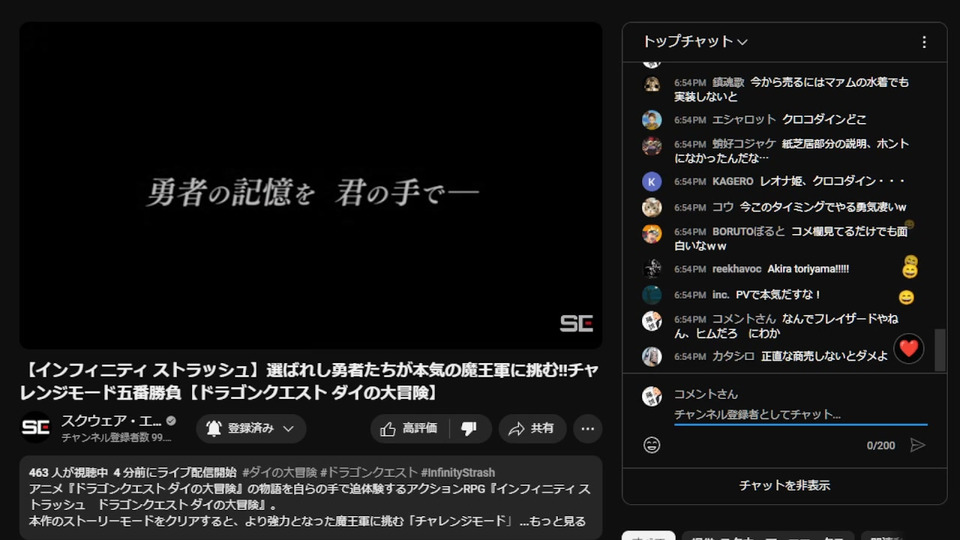Open the 登録済み subscription dropdown

(251, 429)
